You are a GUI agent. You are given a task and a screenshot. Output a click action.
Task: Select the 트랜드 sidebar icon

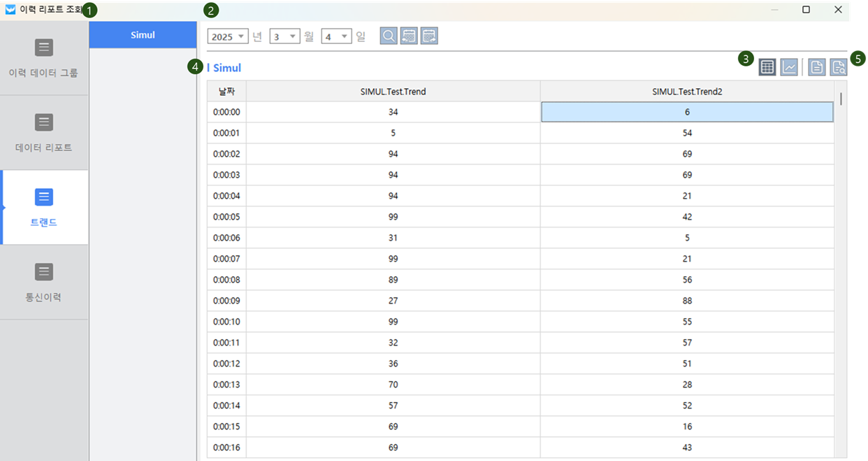(44, 198)
